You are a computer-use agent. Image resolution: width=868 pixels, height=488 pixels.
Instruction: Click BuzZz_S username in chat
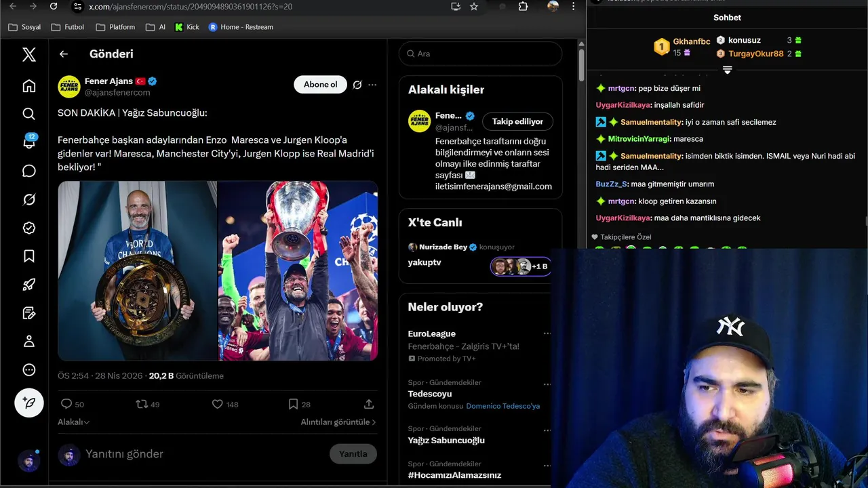click(x=611, y=184)
